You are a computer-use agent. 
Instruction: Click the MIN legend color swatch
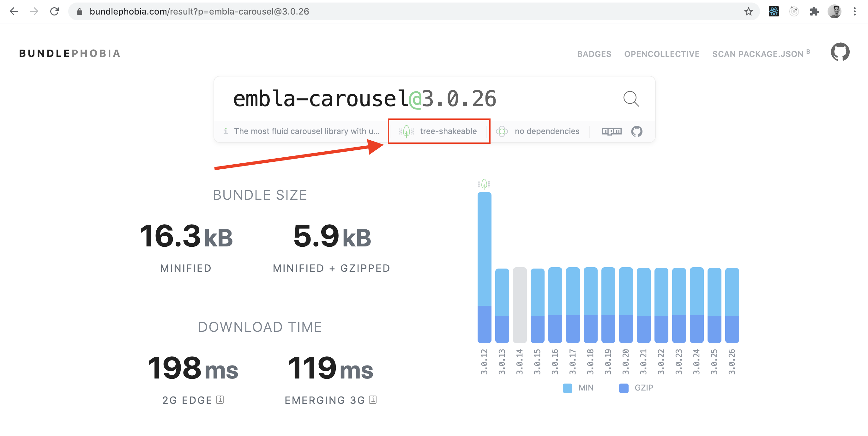pos(567,388)
